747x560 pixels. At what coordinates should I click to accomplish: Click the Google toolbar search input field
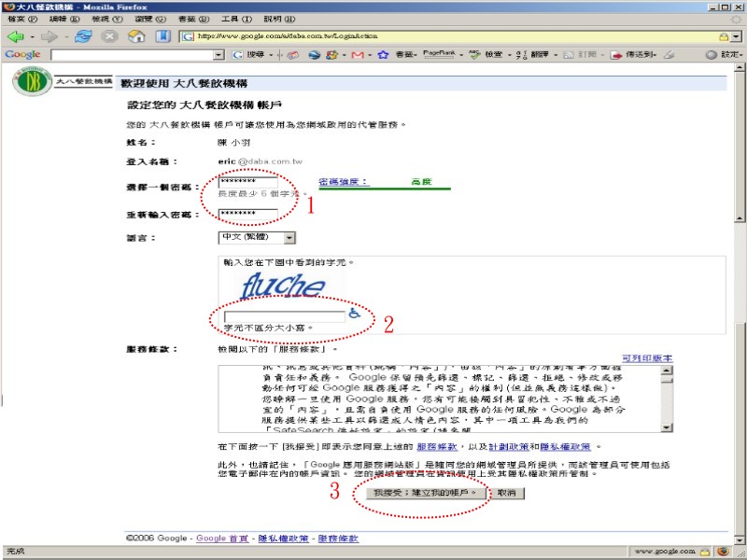coord(133,55)
